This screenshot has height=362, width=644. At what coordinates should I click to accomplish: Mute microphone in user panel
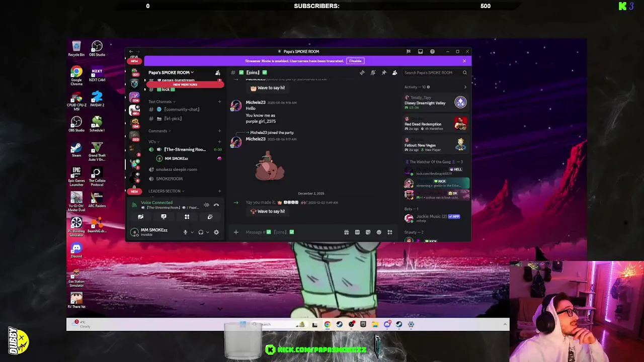185,232
